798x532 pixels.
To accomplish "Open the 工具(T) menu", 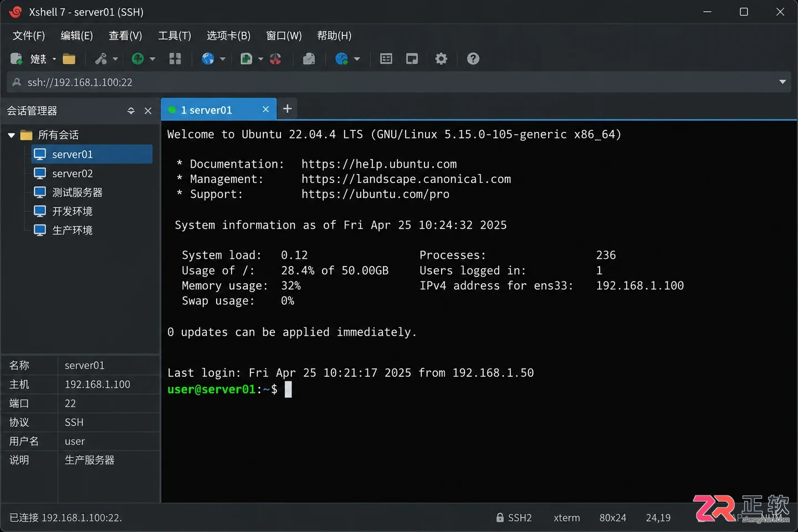I will (x=175, y=35).
